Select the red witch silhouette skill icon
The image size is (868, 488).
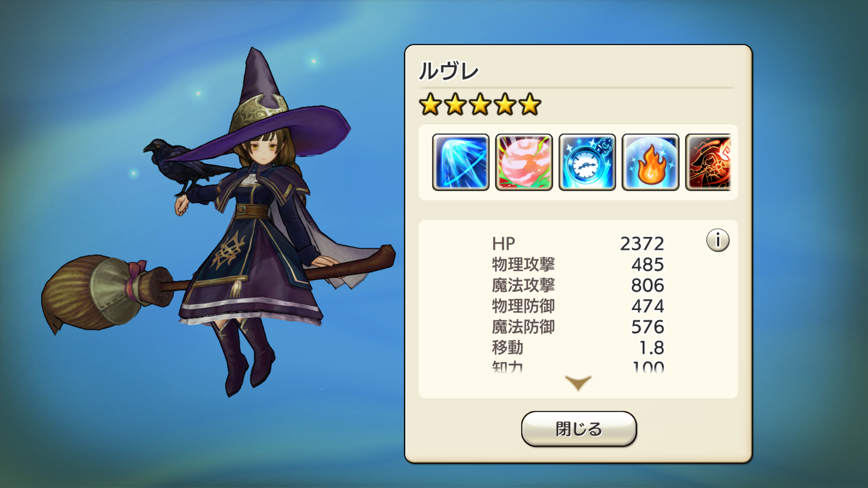point(708,162)
